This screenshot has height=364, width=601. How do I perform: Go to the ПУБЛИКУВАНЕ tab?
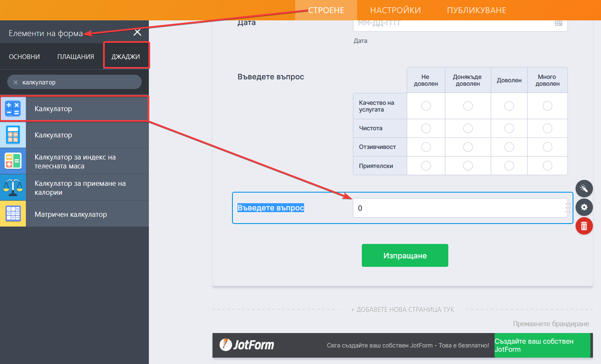[x=476, y=10]
